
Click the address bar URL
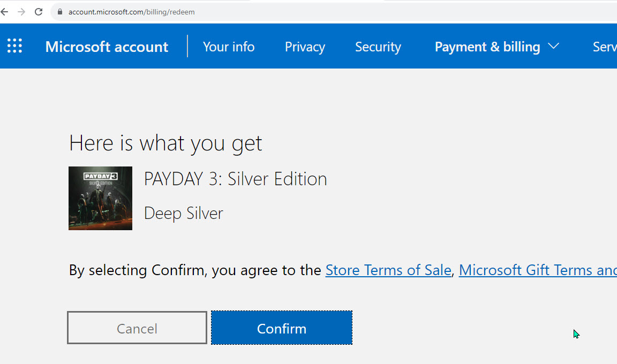(131, 12)
